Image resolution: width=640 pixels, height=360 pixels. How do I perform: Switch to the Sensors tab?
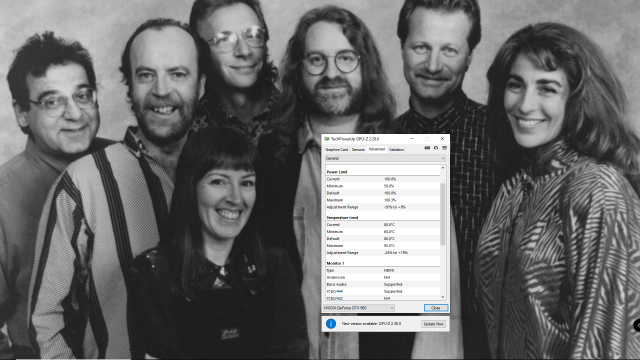tap(358, 150)
